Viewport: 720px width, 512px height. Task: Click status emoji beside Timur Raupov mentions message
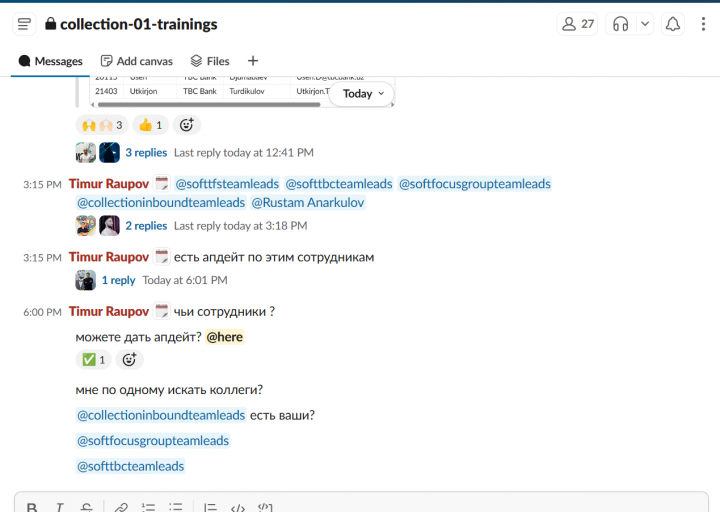(162, 184)
